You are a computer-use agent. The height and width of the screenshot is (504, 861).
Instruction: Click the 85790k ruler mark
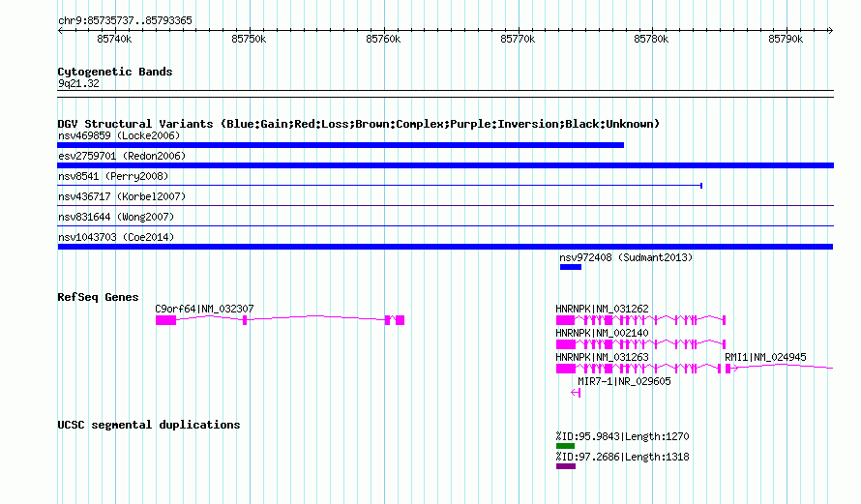(x=786, y=39)
